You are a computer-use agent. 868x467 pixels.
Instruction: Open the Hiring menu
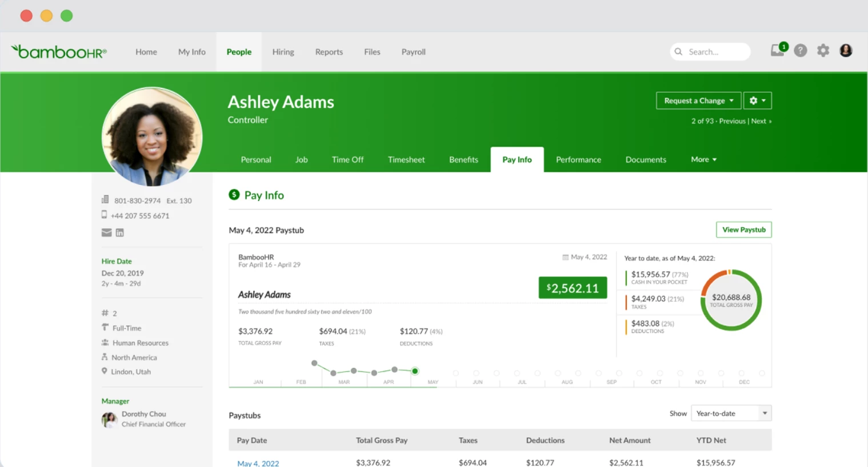283,52
